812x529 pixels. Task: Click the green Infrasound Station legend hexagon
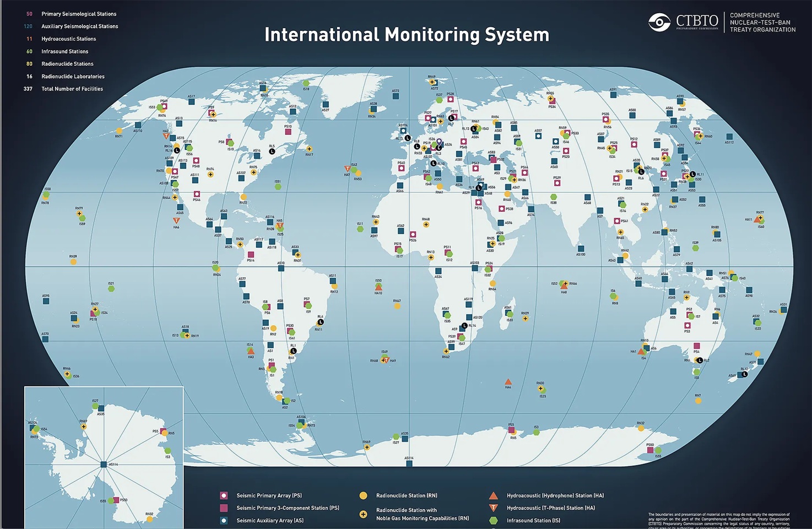pos(494,520)
